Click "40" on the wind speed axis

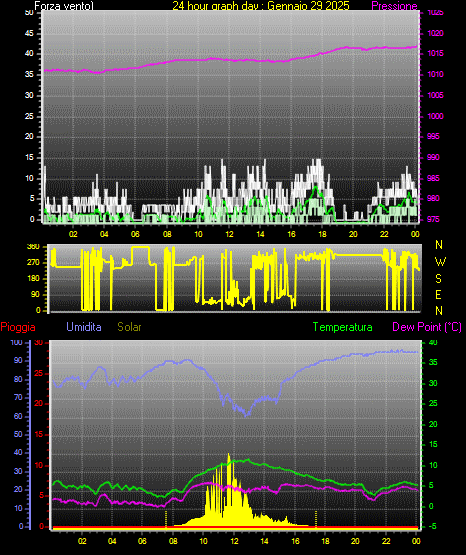tap(29, 53)
